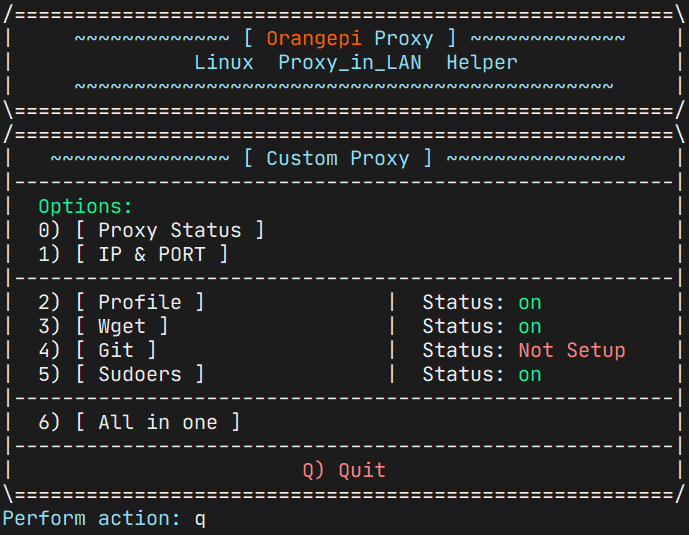Click the Custom Proxy section header
689x535 pixels.
pos(338,158)
